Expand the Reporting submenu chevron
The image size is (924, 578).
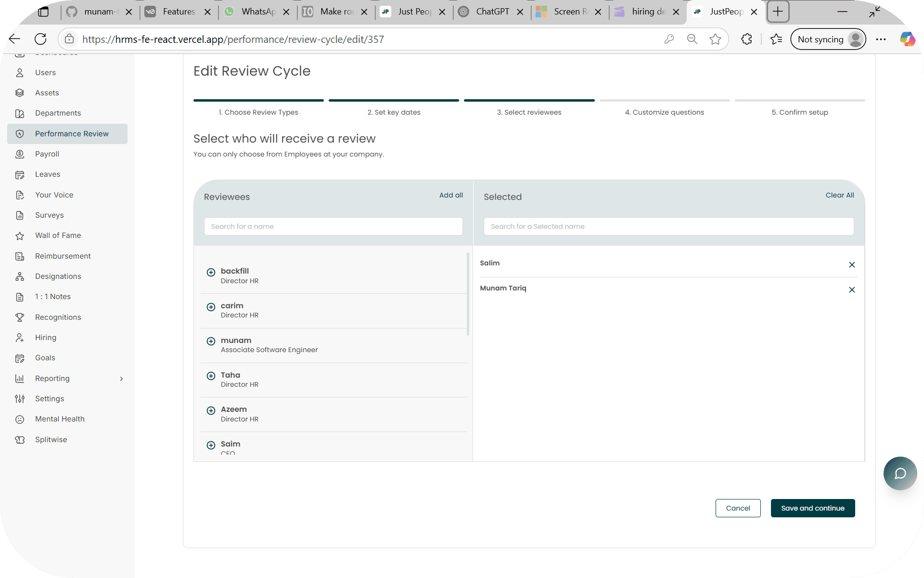click(121, 379)
